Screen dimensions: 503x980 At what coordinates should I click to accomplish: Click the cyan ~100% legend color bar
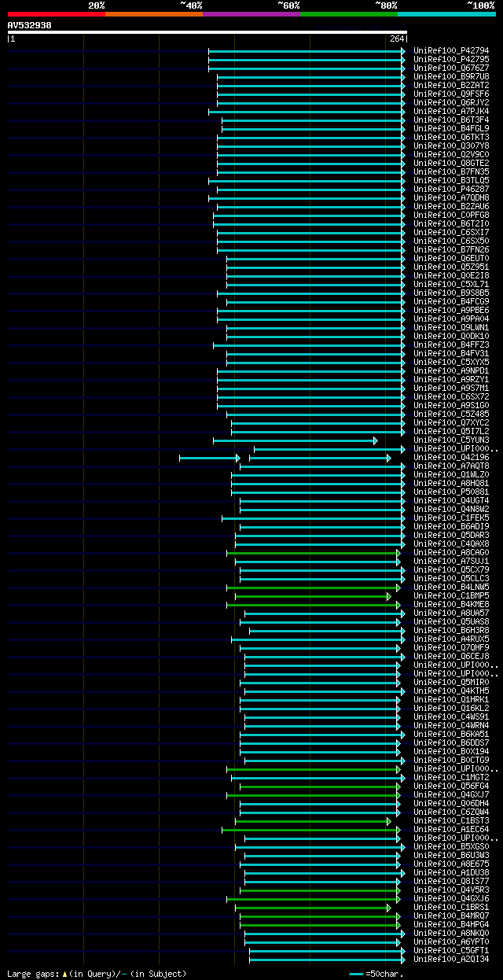446,14
